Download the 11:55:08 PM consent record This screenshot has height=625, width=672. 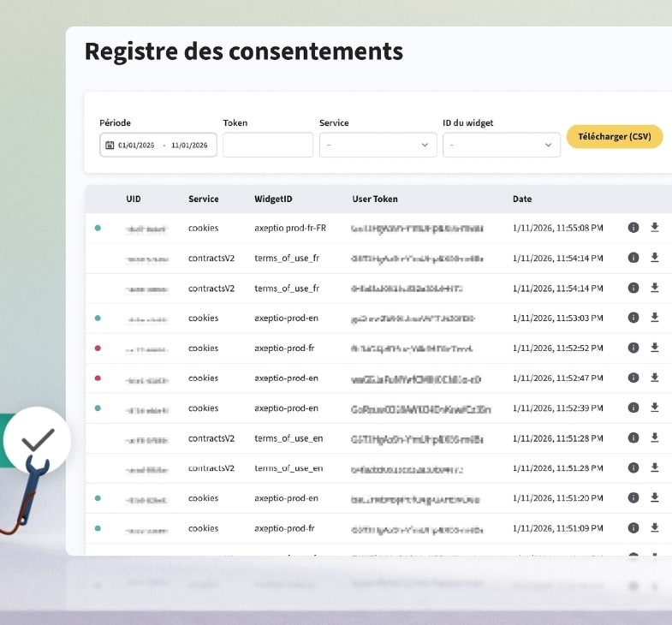click(x=654, y=227)
